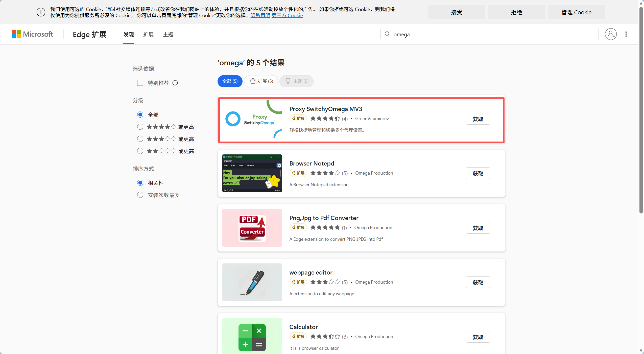The image size is (644, 354).
Task: Select the four stars or higher radio
Action: (140, 127)
